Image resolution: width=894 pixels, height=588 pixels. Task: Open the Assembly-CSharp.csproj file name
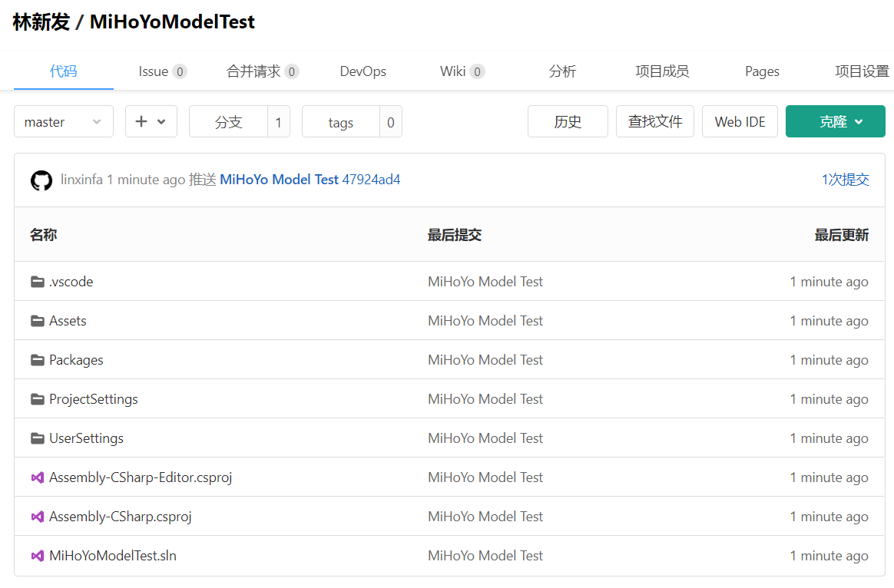tap(121, 517)
